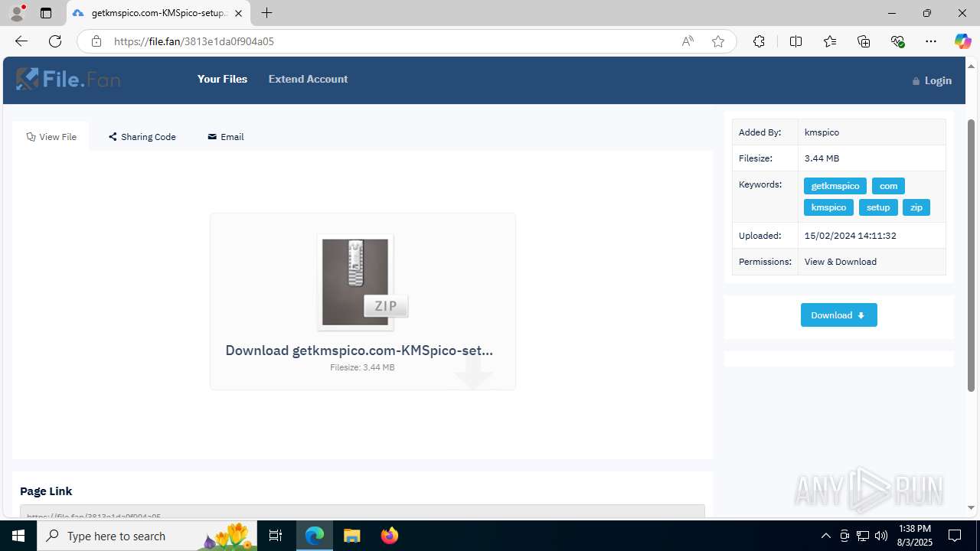
Task: Open Firefox from the taskbar
Action: click(x=389, y=536)
